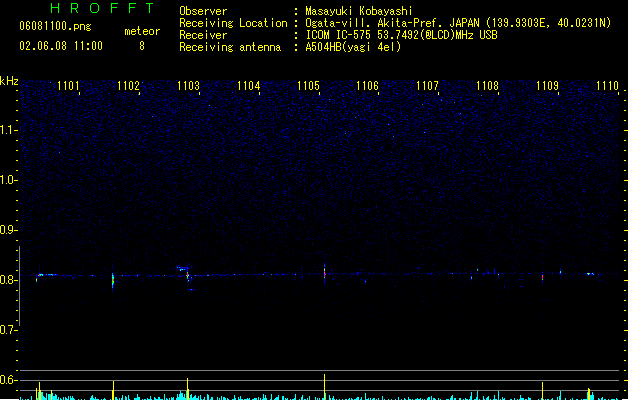Screen dimensions: 629x400
Task: Click the 0.8 kHz frequency label
Action: (x=8, y=280)
